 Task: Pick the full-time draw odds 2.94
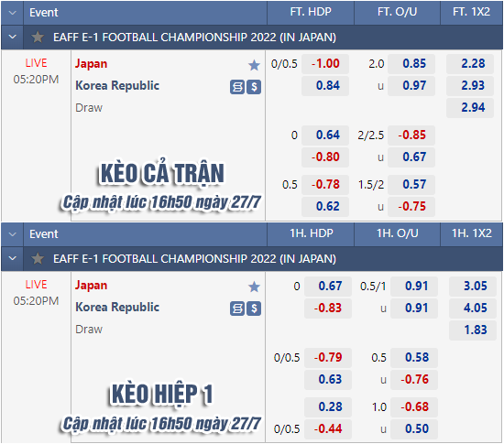(469, 107)
